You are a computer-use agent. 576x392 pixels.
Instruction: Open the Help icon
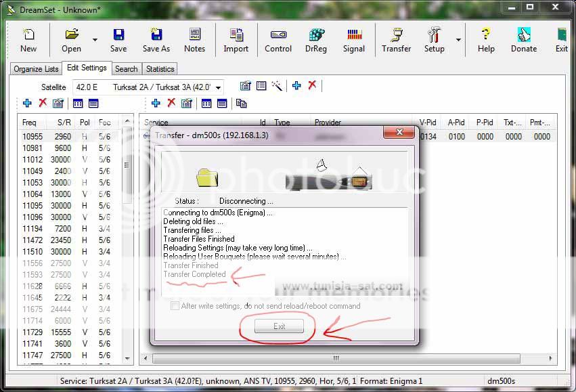(x=485, y=40)
